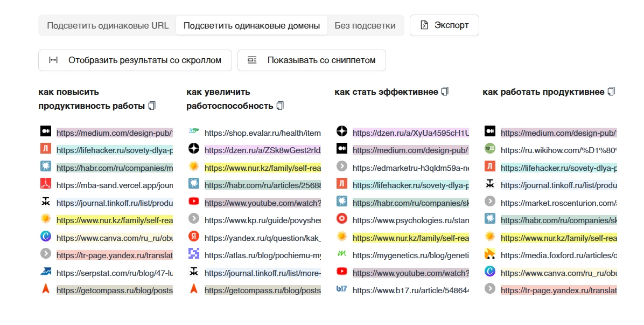The image size is (644, 325).
Task: Copy the 'как работать продуктивнее' query text
Action: pos(611,92)
